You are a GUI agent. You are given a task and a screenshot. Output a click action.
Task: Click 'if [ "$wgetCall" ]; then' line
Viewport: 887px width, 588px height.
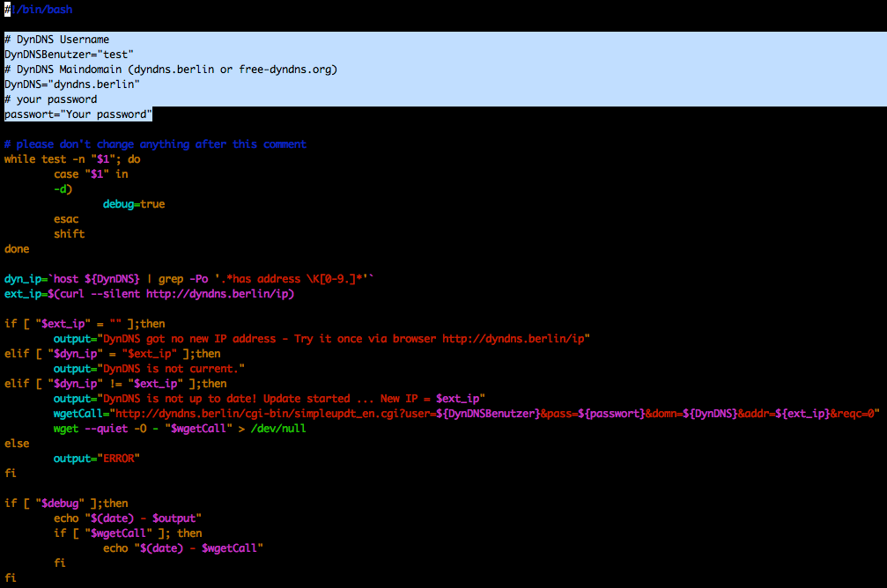pyautogui.click(x=128, y=533)
